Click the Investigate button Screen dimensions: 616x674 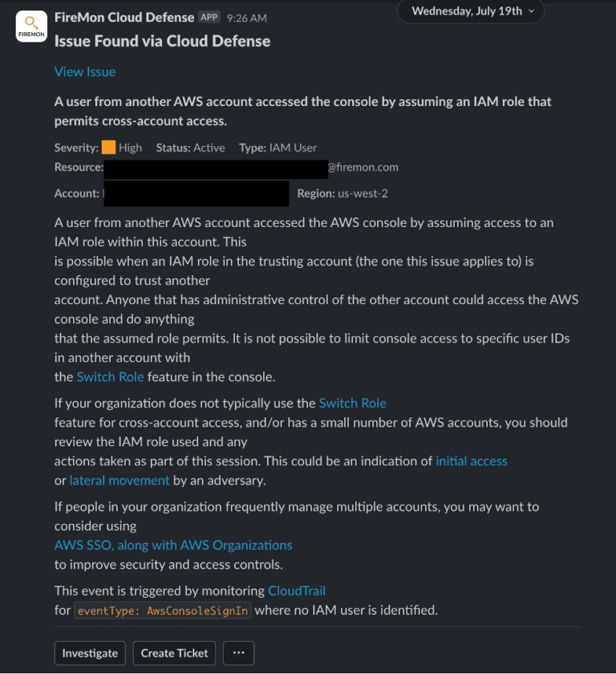[89, 653]
